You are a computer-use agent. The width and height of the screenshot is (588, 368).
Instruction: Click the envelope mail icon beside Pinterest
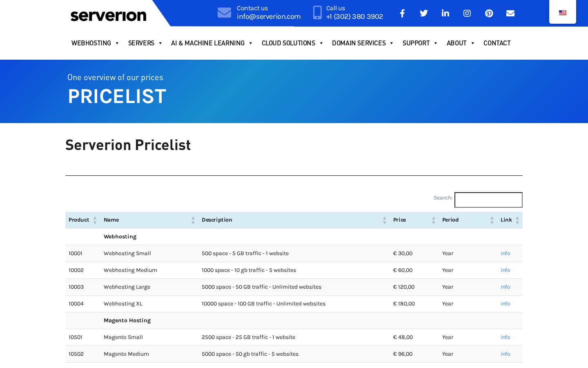[x=510, y=13]
